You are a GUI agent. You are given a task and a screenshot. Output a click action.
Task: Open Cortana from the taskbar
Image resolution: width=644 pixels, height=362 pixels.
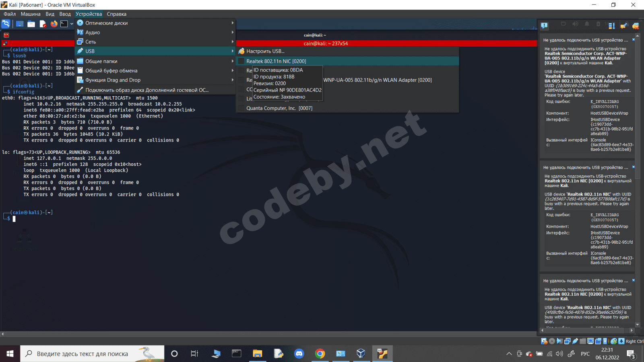click(174, 354)
